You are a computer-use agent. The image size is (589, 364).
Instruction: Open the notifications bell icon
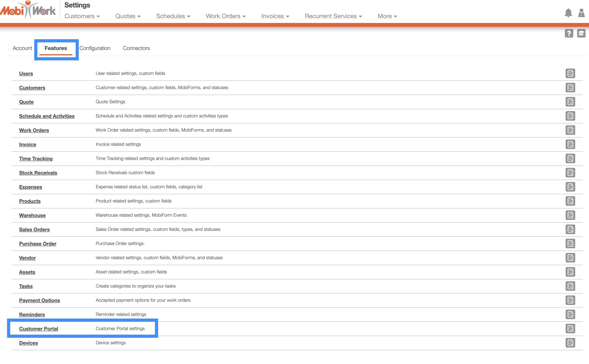[568, 13]
